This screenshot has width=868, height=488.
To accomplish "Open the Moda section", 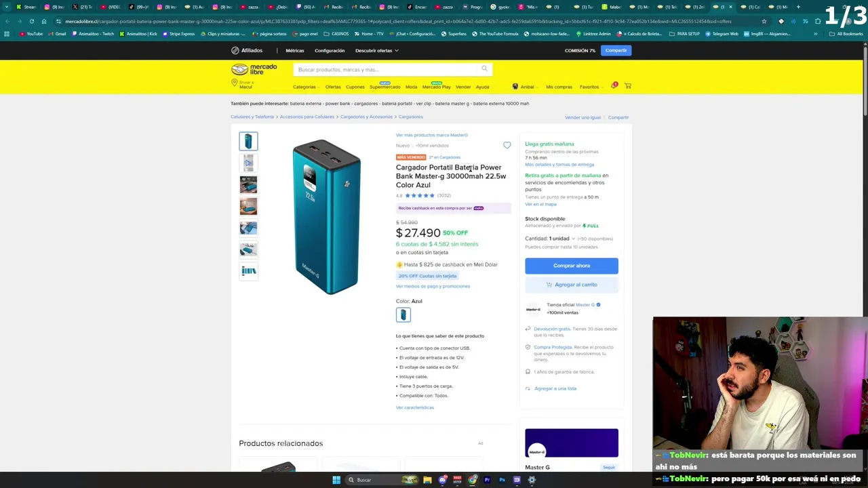I will [411, 87].
